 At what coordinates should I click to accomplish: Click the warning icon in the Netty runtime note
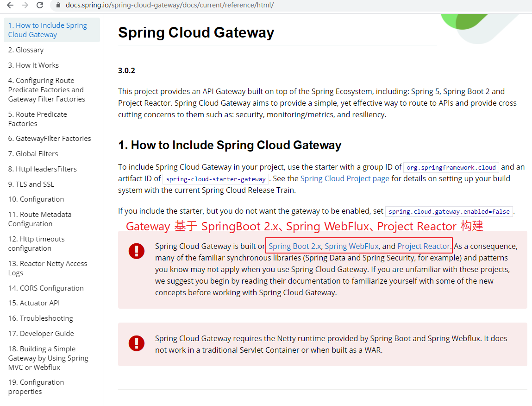tap(136, 343)
